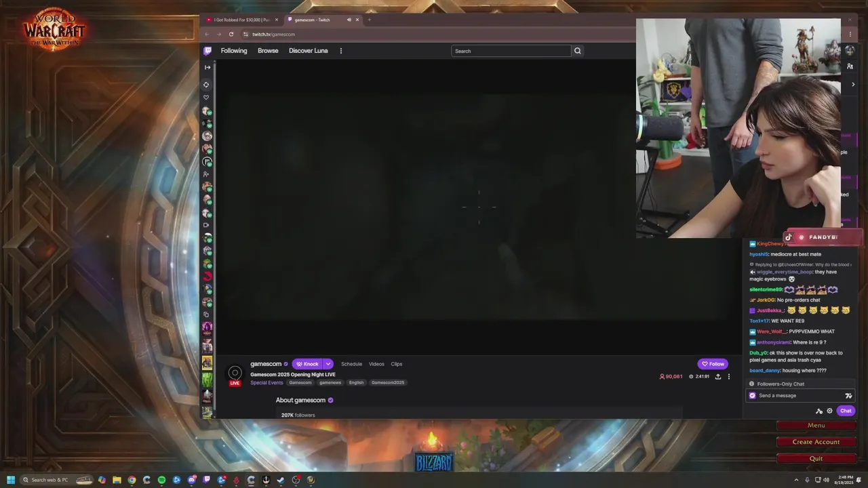Screen dimensions: 868x488
Task: Click the purple Chat send button
Action: point(846,411)
